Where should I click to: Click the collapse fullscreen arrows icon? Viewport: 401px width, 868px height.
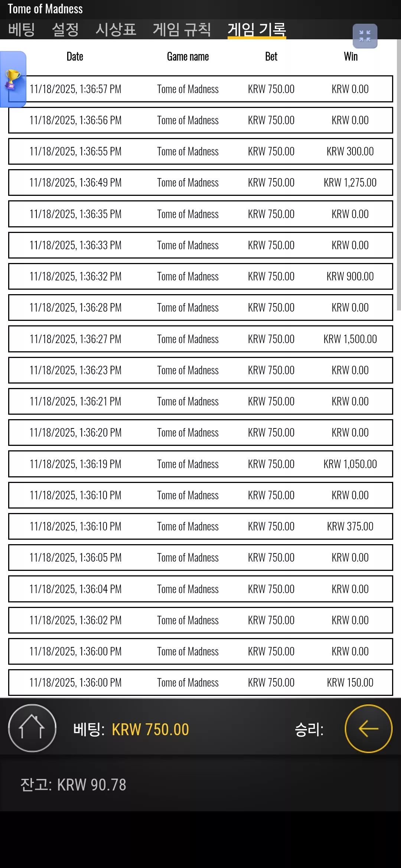click(x=365, y=36)
